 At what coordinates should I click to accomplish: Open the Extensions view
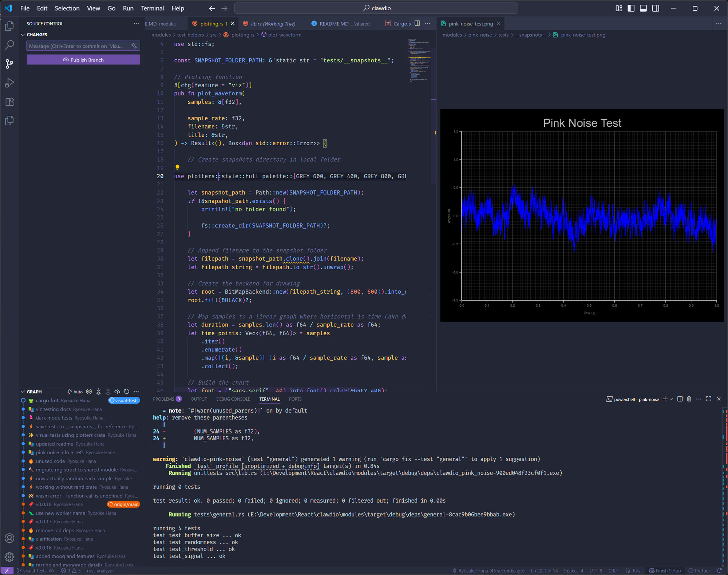coord(9,102)
